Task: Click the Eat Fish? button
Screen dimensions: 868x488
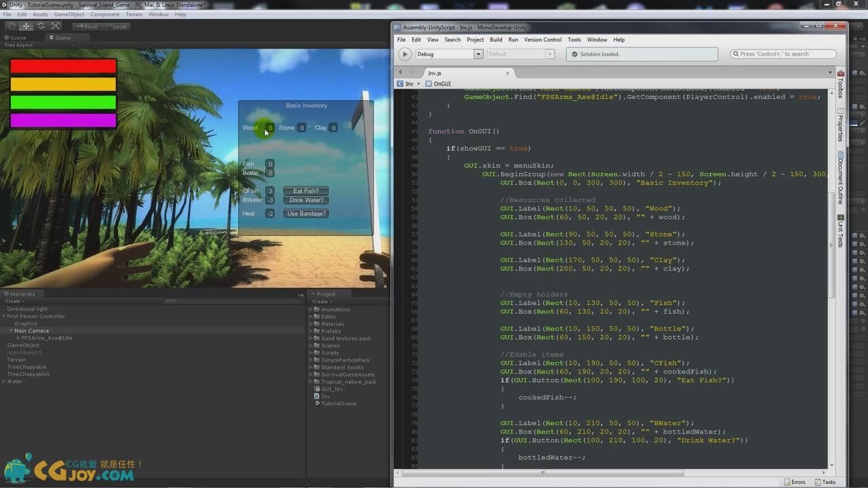Action: 306,191
